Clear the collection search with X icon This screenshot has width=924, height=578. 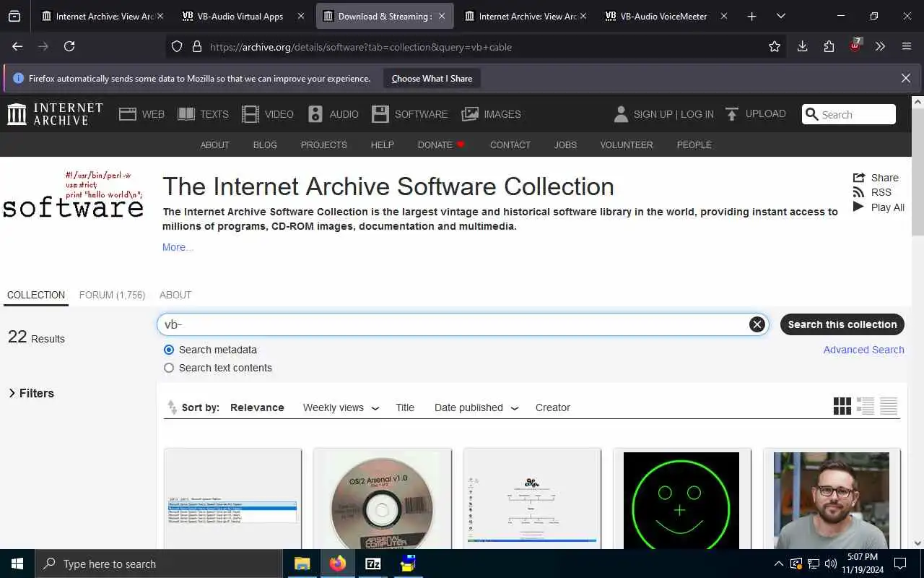(x=757, y=324)
